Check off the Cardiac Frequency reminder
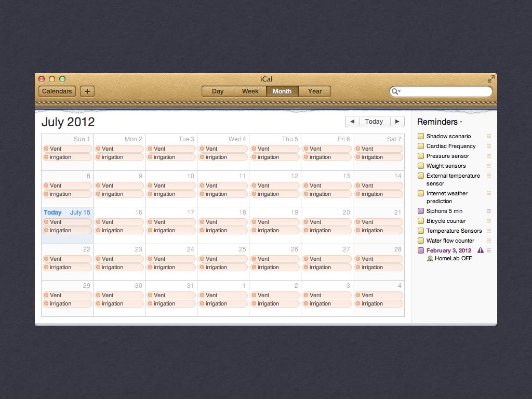Screen dimensions: 532x399 pos(421,146)
